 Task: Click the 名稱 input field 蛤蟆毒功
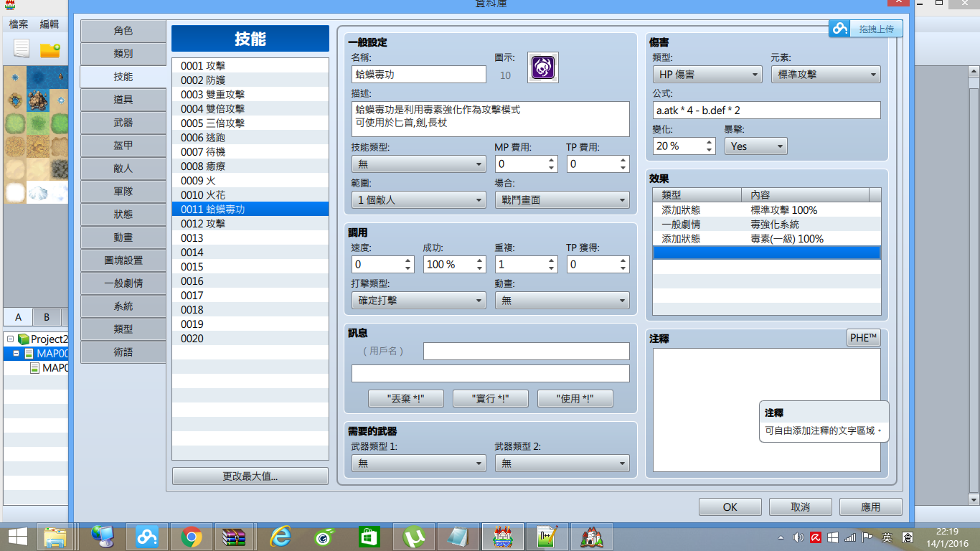tap(419, 74)
